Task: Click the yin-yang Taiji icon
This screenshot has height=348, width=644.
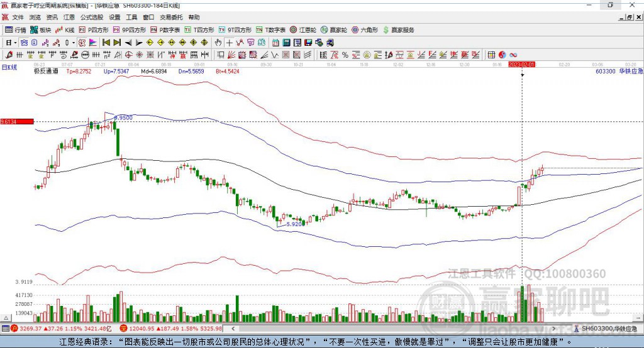Action: tap(502, 55)
